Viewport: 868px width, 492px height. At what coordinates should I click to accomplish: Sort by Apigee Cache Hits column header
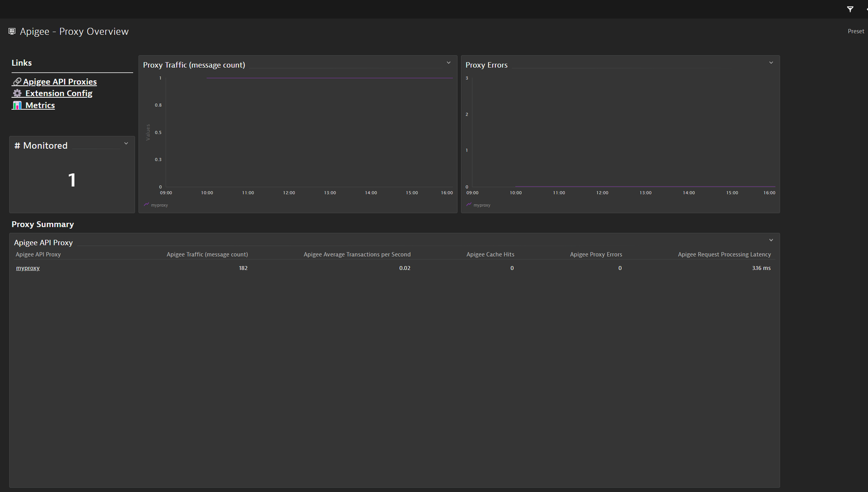[490, 254]
